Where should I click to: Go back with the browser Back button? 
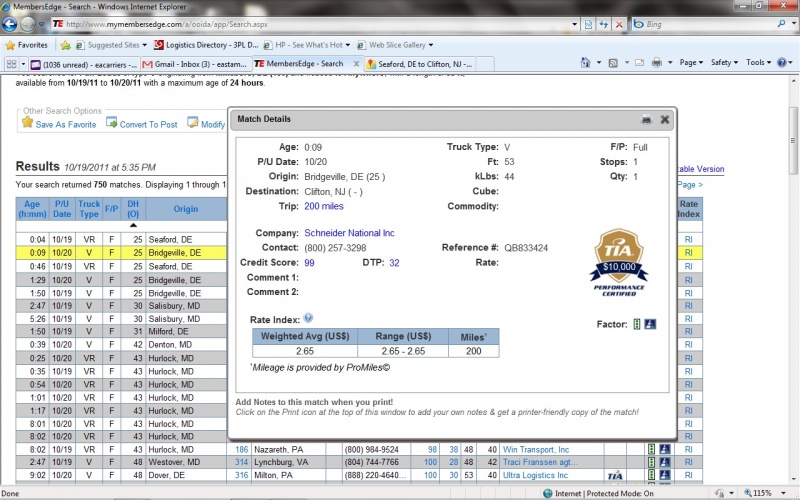click(x=9, y=24)
